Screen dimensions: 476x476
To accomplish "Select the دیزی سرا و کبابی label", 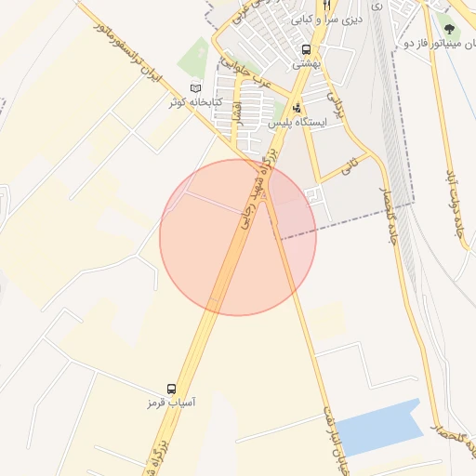I will point(326,20).
